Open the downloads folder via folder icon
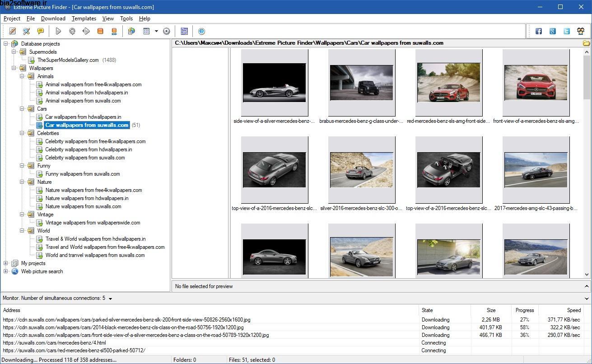The image size is (592, 364). [x=586, y=42]
